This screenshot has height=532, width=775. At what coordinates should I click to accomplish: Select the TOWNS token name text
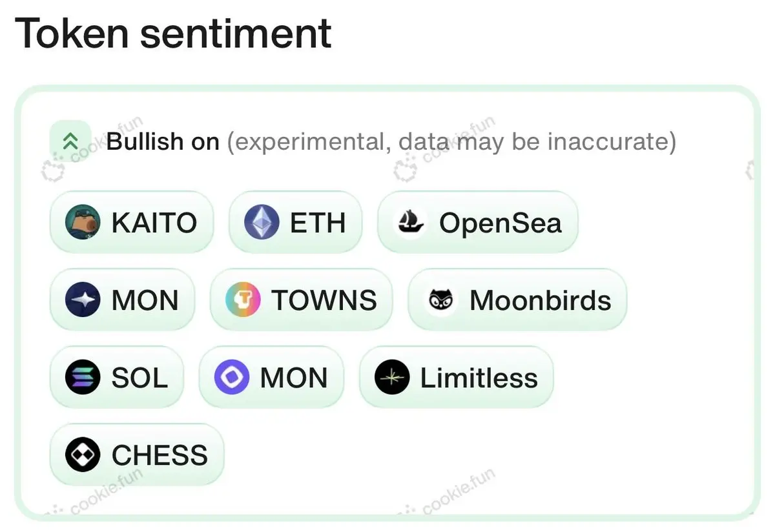click(324, 301)
